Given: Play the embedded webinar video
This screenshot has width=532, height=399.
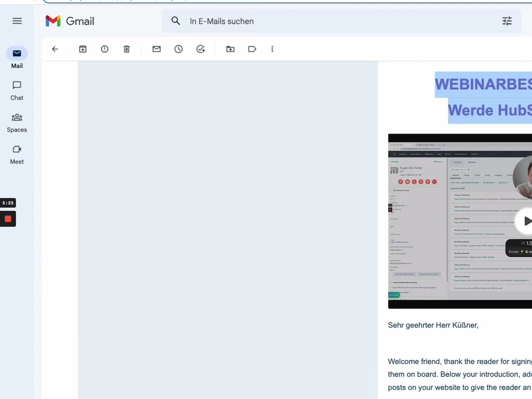Looking at the screenshot, I should click(x=526, y=221).
